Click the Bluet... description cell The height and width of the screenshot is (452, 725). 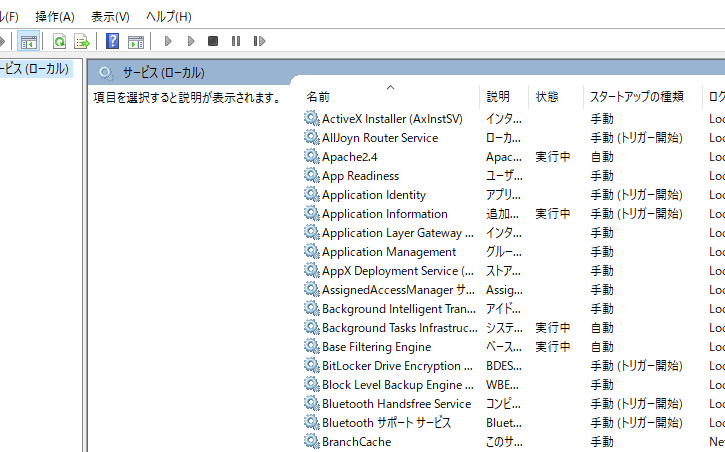pyautogui.click(x=504, y=422)
